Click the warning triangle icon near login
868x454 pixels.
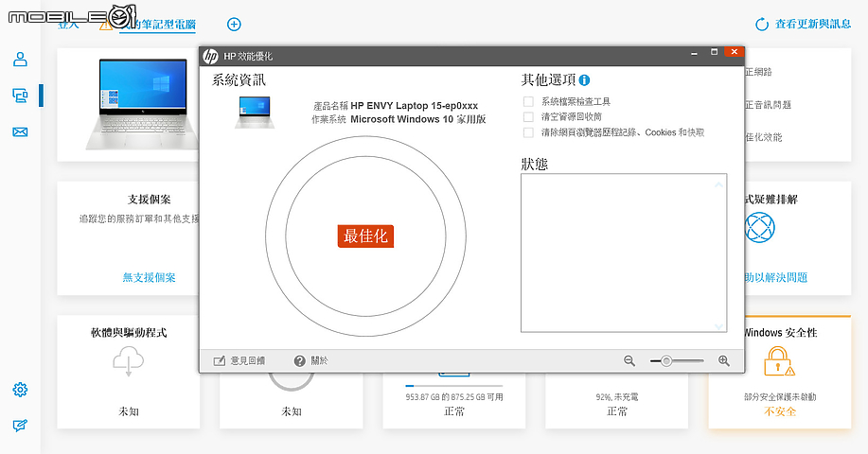[x=105, y=25]
